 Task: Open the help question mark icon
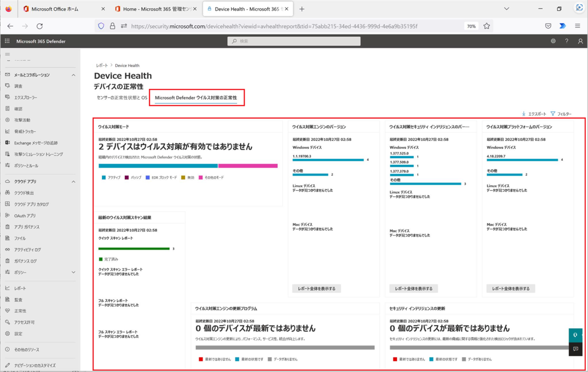(x=567, y=41)
